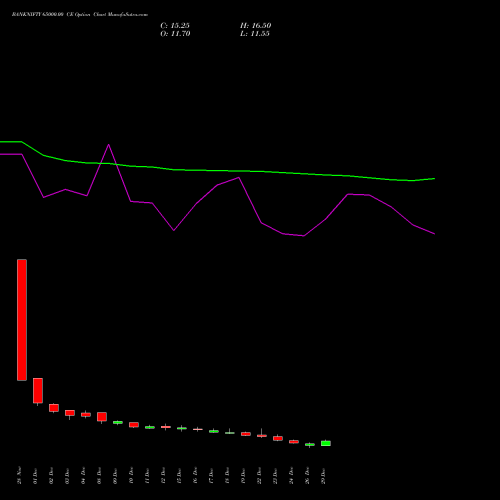Click the red candle for 01 Dec
500x500 pixels.
click(x=38, y=391)
